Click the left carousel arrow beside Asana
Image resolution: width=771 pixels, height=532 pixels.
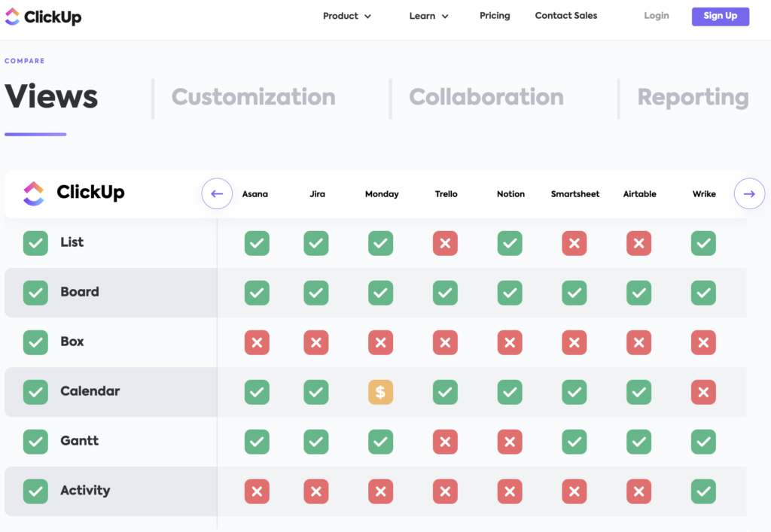[217, 193]
